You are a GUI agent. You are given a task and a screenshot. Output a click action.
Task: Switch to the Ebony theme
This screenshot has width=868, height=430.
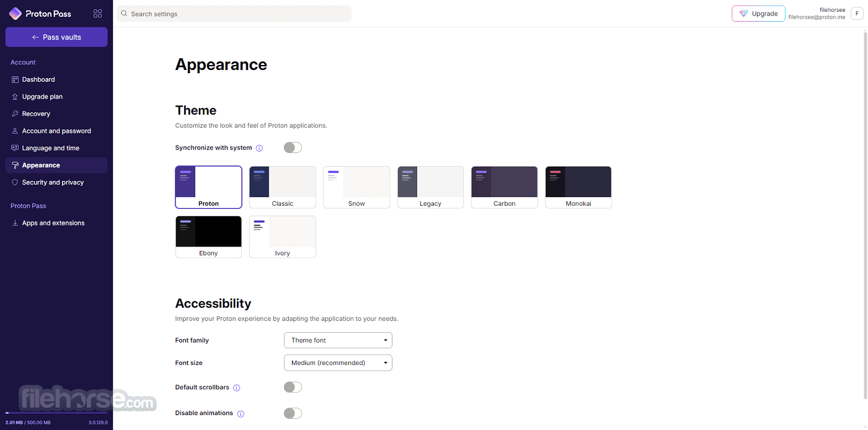point(208,237)
